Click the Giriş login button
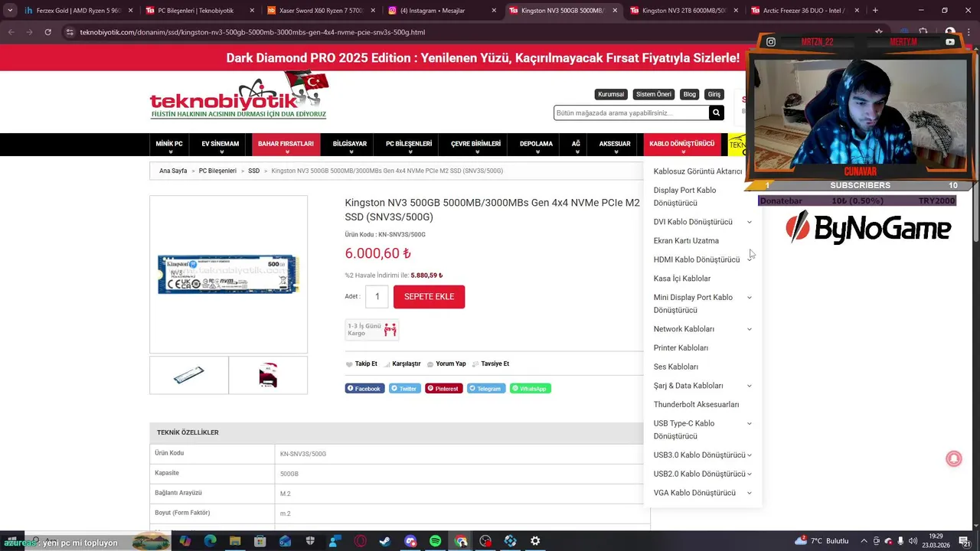980x551 pixels. (714, 94)
